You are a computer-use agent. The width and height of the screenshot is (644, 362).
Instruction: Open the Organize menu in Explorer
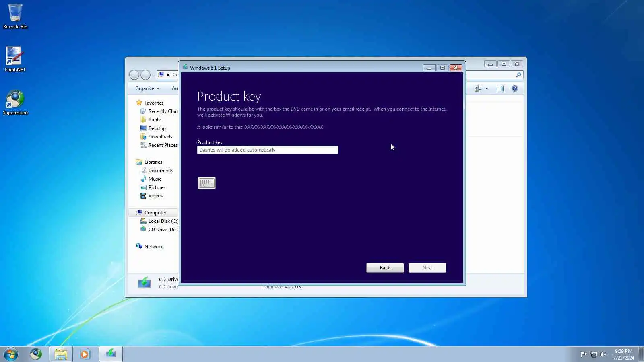coord(147,88)
